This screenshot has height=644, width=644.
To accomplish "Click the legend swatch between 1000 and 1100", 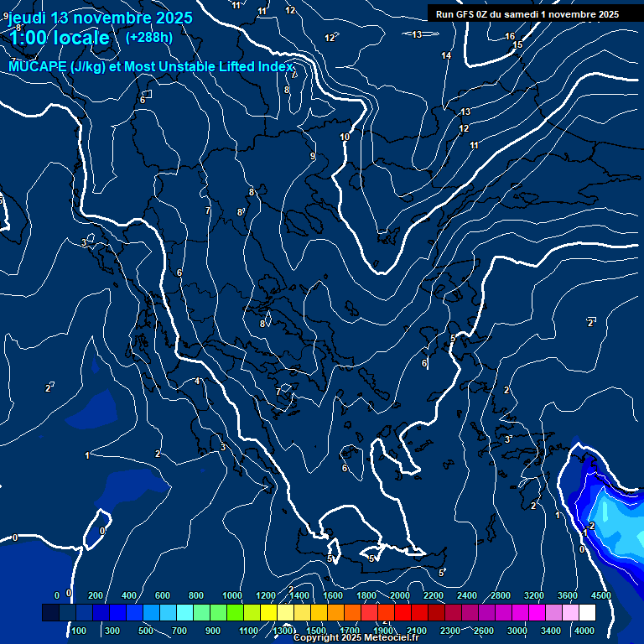I will (235, 612).
